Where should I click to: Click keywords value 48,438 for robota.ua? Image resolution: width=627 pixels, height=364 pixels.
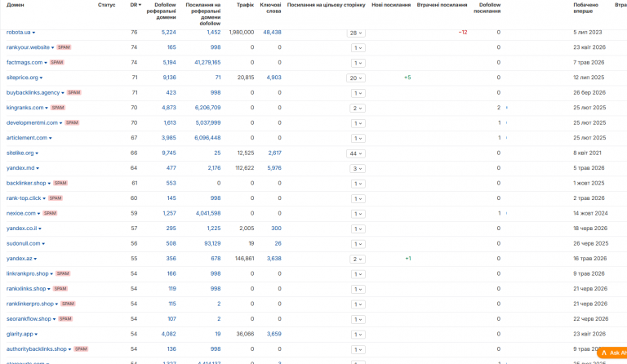pyautogui.click(x=273, y=33)
